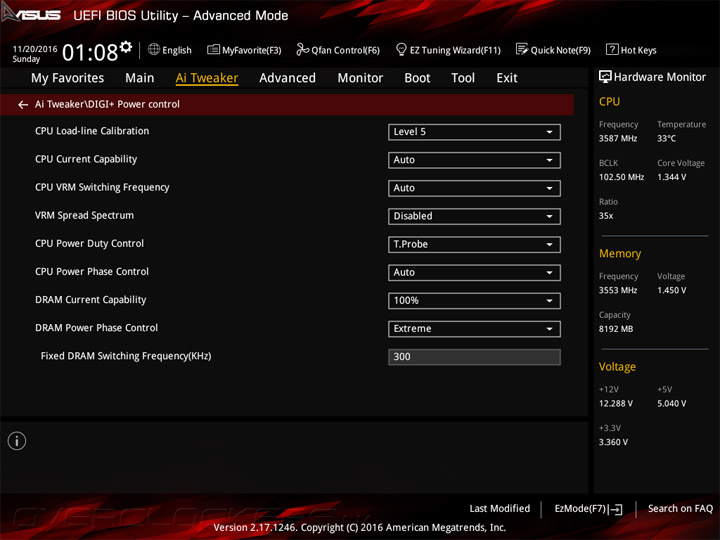The image size is (720, 540).
Task: Open Qfan Control(F6) text label
Action: pyautogui.click(x=345, y=50)
